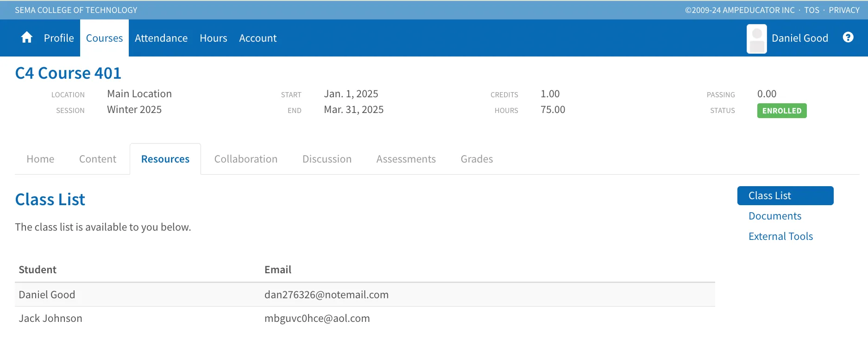Click the end date Mar. 31, 2025

click(354, 109)
